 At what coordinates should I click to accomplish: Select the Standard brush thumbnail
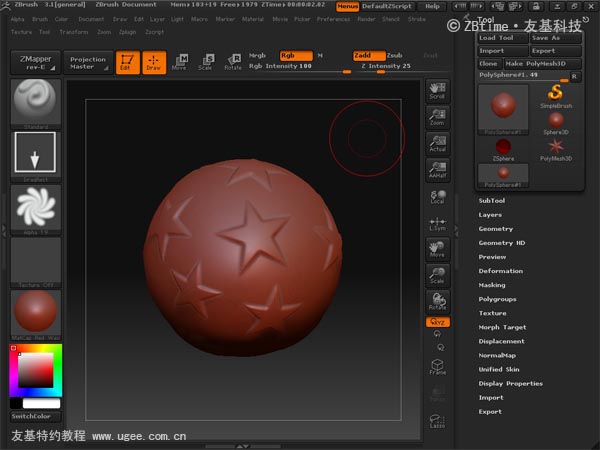tap(36, 104)
